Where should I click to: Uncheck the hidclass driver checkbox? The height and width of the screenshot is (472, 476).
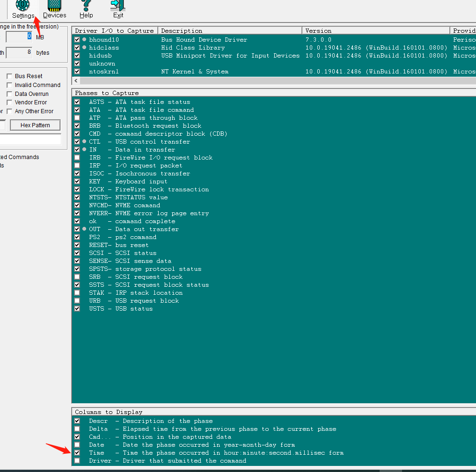coord(77,47)
